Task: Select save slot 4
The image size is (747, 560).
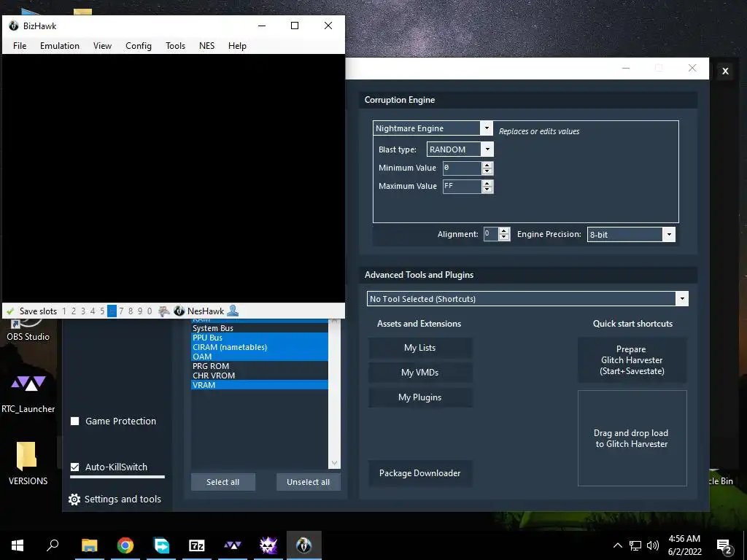Action: tap(93, 311)
